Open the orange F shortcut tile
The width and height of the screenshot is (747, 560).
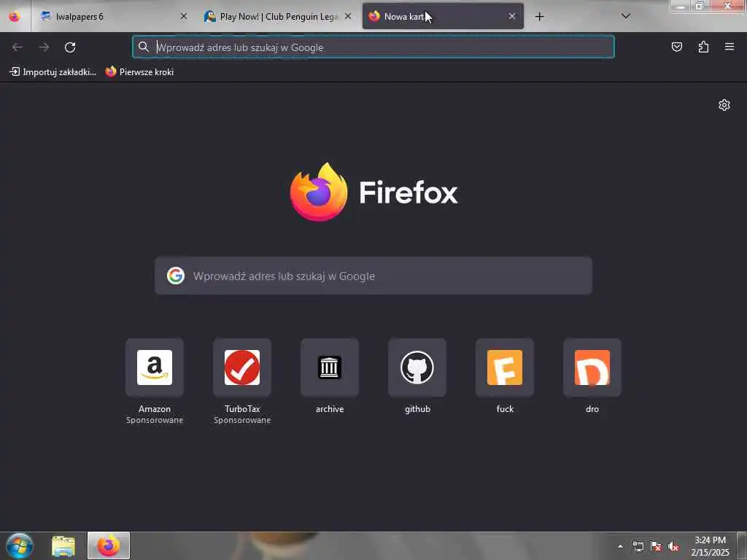click(x=505, y=367)
